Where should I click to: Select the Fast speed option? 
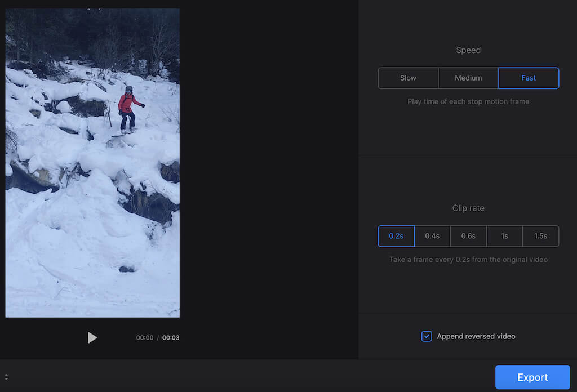point(529,78)
